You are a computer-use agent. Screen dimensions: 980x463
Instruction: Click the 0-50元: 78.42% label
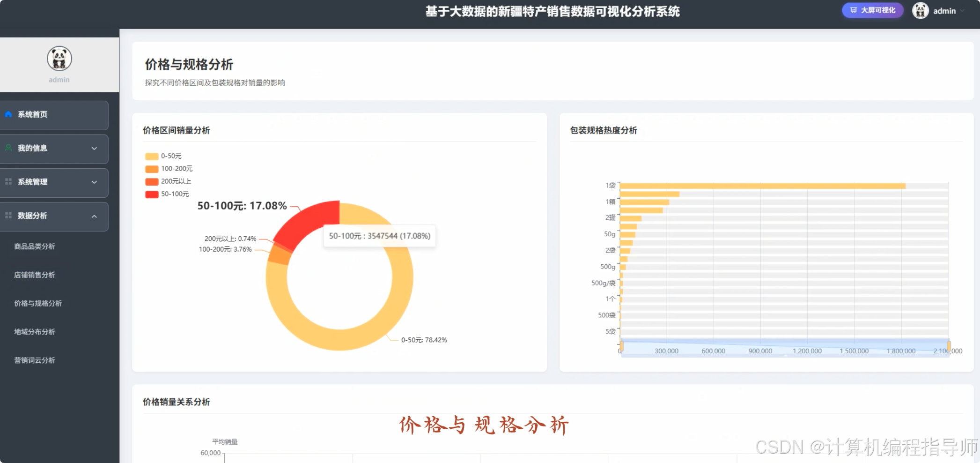pyautogui.click(x=424, y=340)
